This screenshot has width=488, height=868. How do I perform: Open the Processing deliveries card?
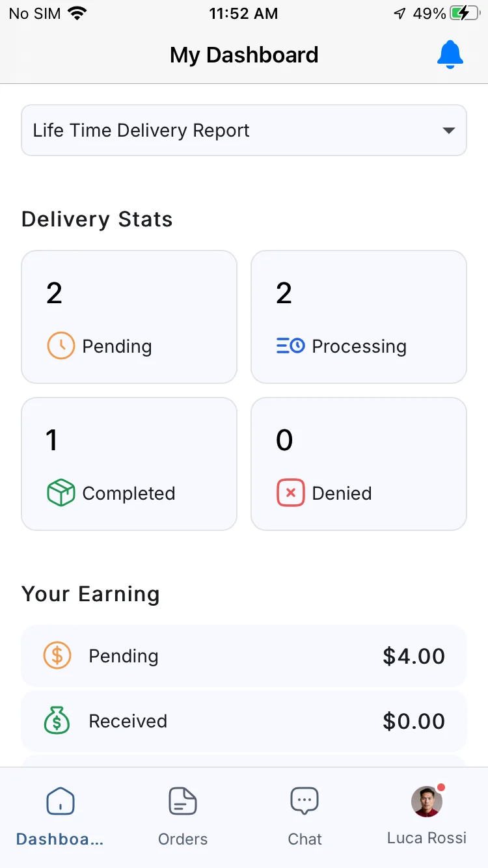click(359, 317)
